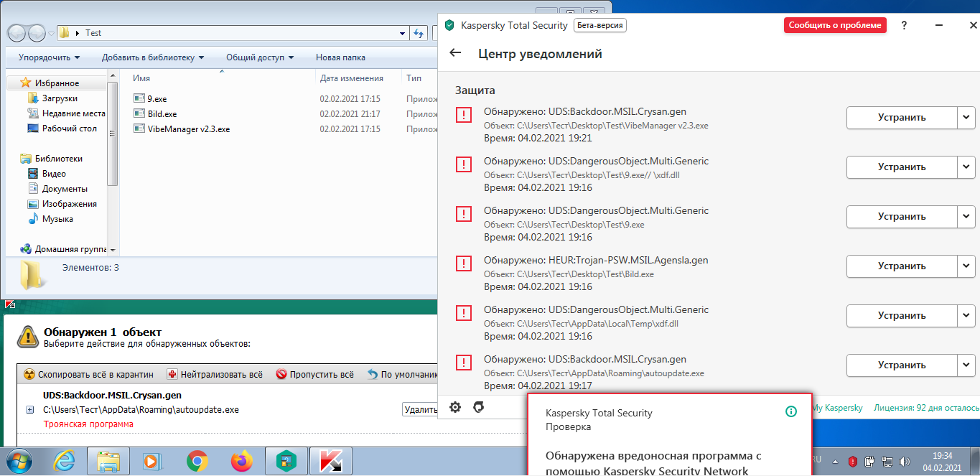Image resolution: width=980 pixels, height=476 pixels.
Task: Click red shield tray icon
Action: pos(853,461)
